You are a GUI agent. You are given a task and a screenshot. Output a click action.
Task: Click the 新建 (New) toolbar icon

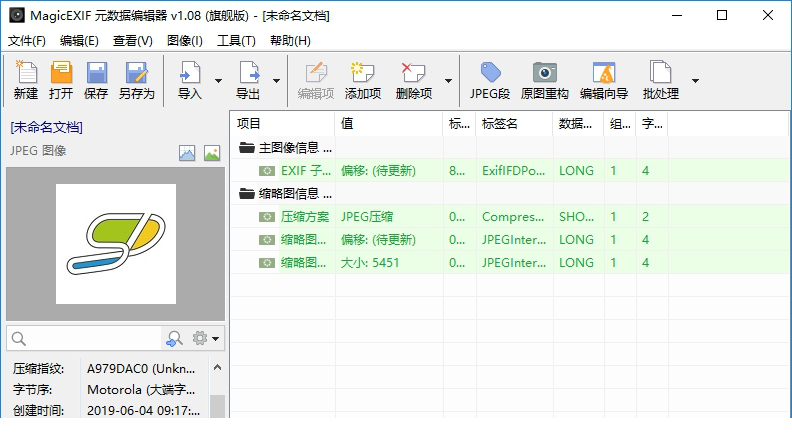pyautogui.click(x=26, y=73)
